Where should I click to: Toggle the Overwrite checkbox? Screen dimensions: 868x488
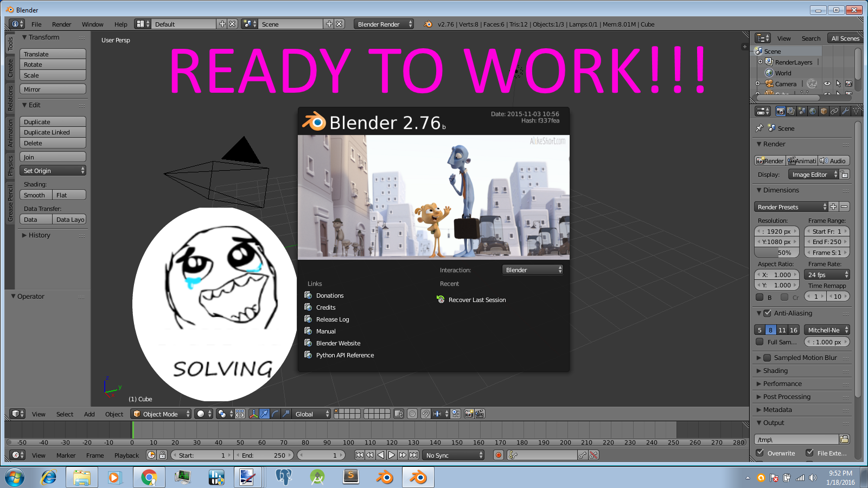click(759, 453)
